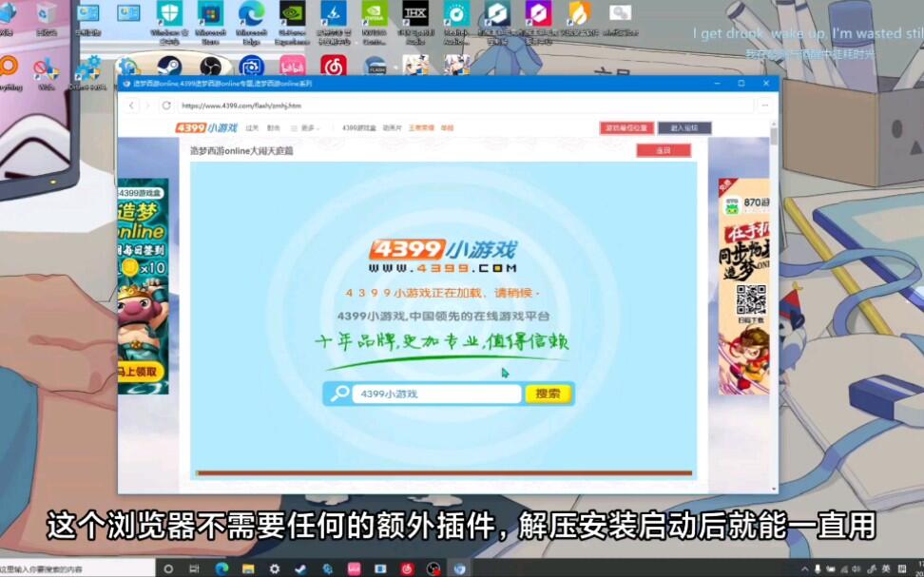The height and width of the screenshot is (577, 924).
Task: Open Task View on the taskbar
Action: pyautogui.click(x=195, y=569)
